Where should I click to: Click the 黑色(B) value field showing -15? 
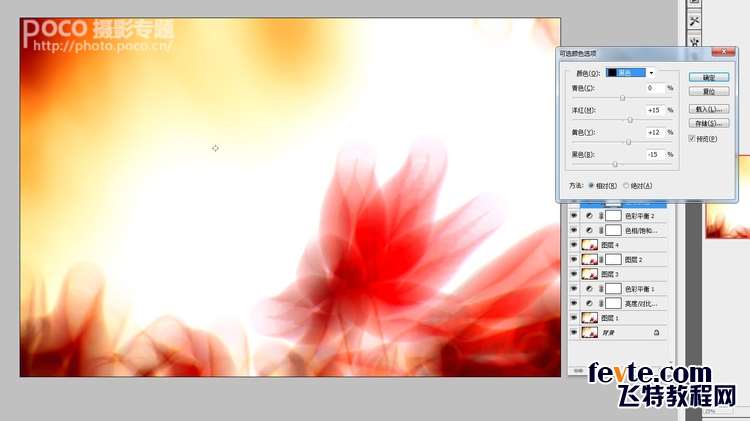655,155
